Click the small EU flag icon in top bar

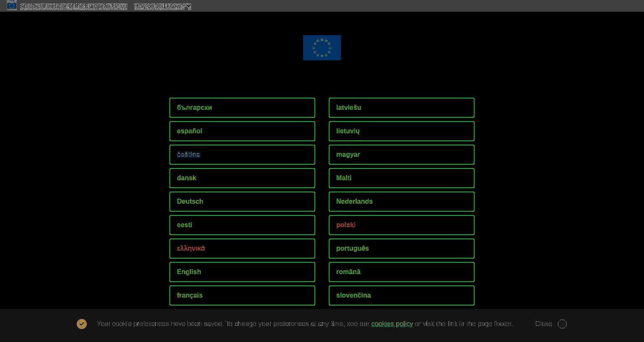(x=12, y=5)
